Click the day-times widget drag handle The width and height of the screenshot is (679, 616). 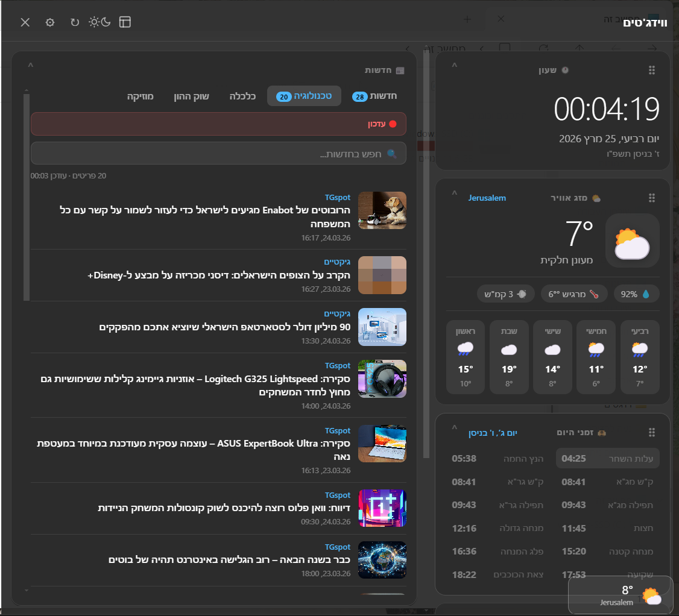(651, 433)
